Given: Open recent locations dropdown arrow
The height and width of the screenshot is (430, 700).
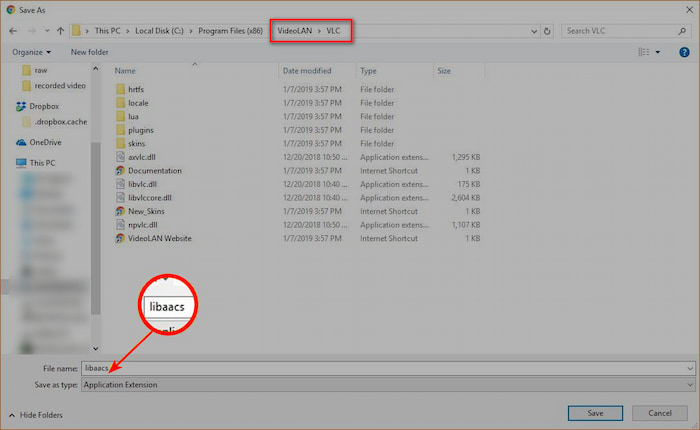Looking at the screenshot, I should (47, 31).
